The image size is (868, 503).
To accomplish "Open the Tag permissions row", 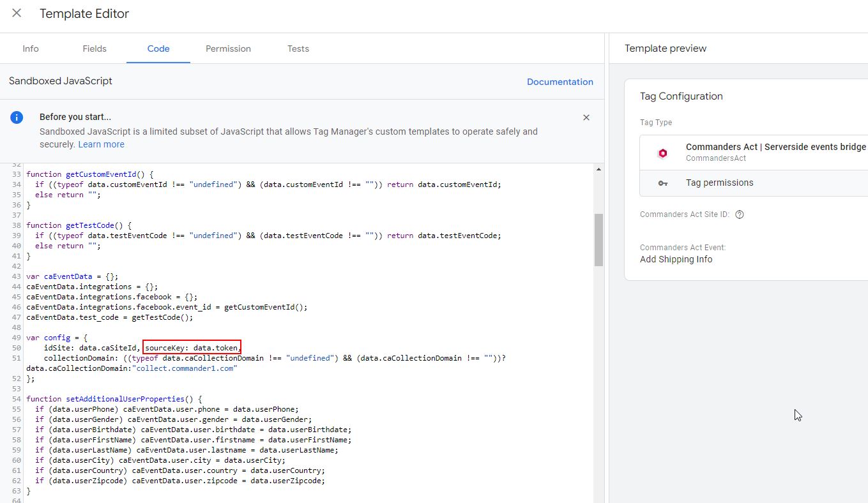I will [x=754, y=183].
